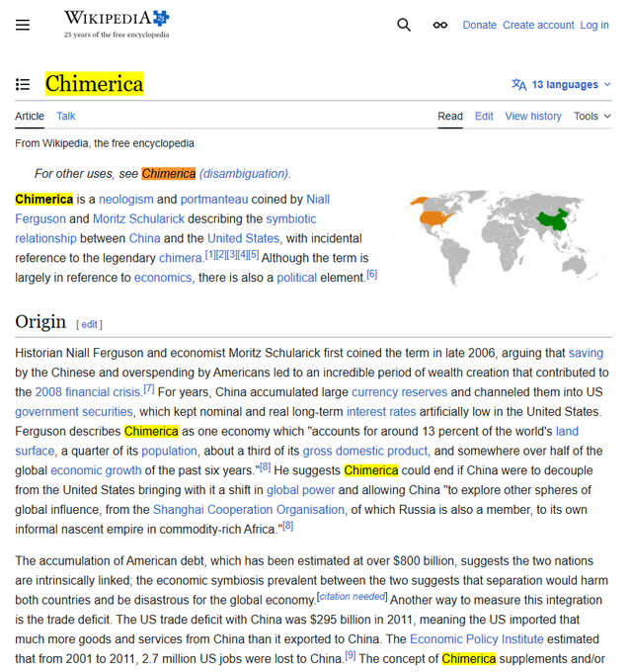Follow the portmanteau link

pyautogui.click(x=214, y=200)
